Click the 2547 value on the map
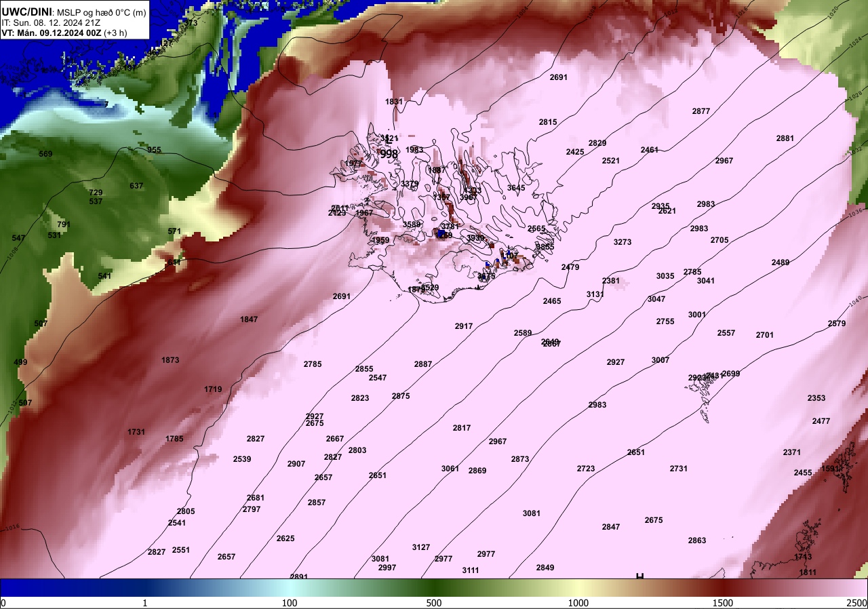The height and width of the screenshot is (609, 868). [378, 378]
